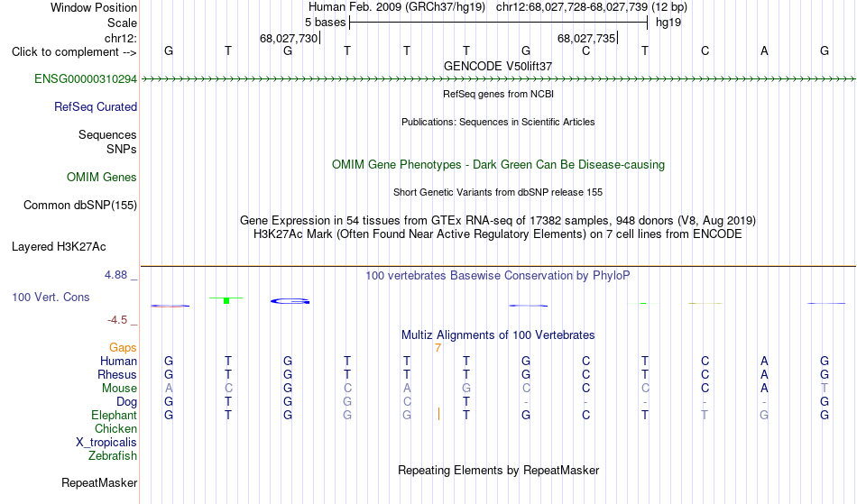Screen dimensions: 857x504
Task: Click the blue G conservation logo
Action: point(290,301)
